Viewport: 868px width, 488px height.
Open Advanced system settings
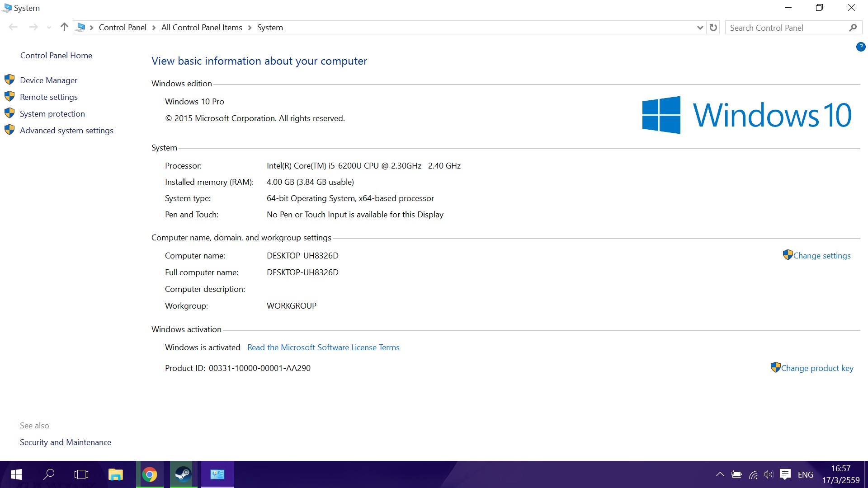click(66, 131)
